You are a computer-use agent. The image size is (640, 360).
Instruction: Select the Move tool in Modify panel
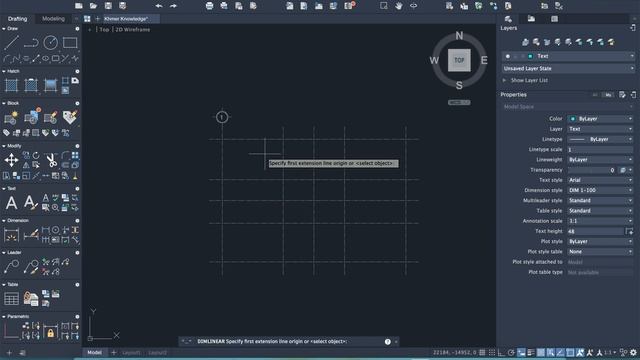(x=11, y=160)
